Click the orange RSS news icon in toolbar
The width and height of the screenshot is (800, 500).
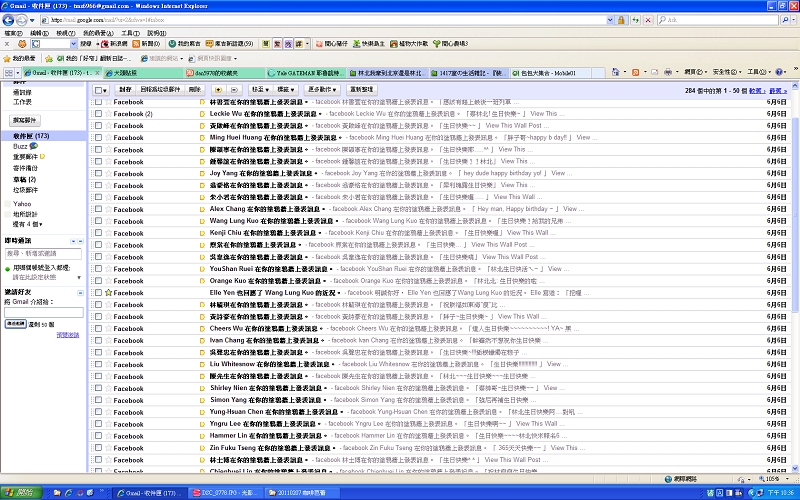pyautogui.click(x=136, y=44)
